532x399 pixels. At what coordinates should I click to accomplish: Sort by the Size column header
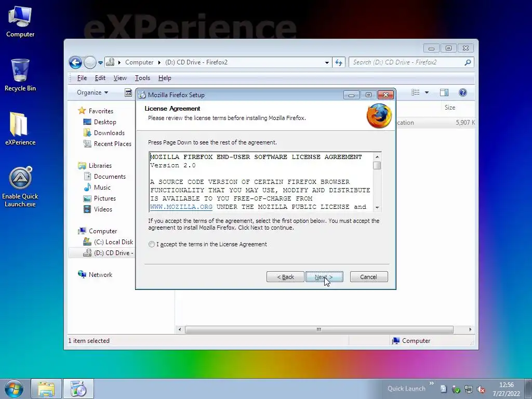[450, 108]
